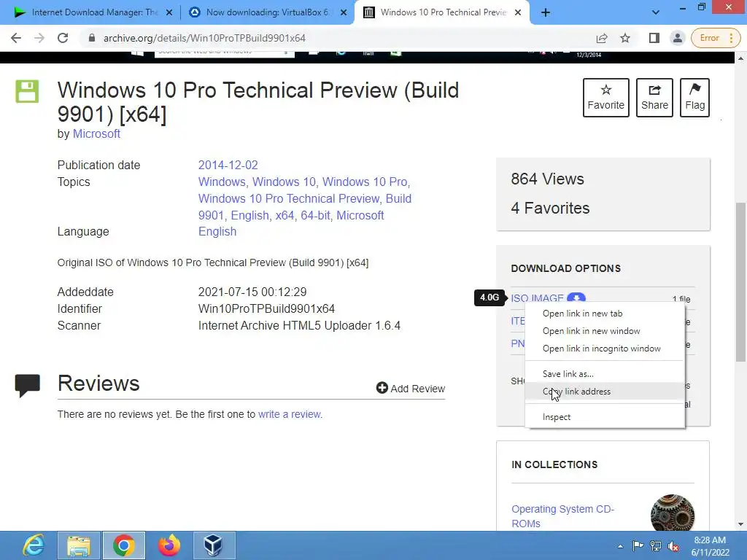Open VirtualBox from the taskbar
Image resolution: width=747 pixels, height=560 pixels.
[214, 545]
